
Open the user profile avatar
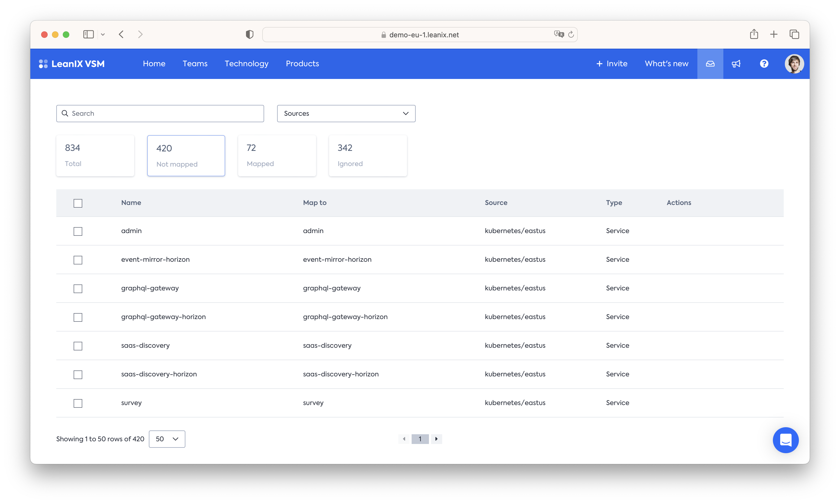794,64
